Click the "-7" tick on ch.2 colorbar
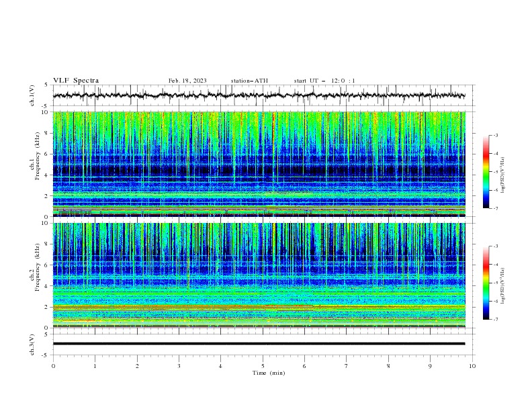This screenshot has width=532, height=411. point(496,320)
